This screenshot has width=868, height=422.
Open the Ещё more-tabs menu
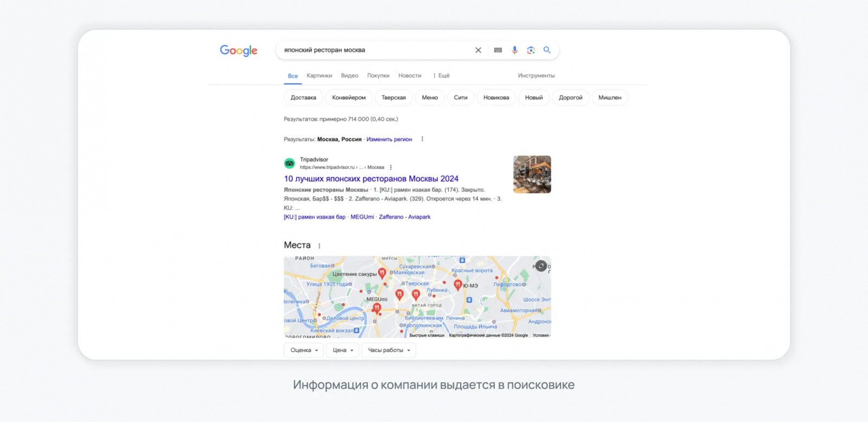point(441,75)
